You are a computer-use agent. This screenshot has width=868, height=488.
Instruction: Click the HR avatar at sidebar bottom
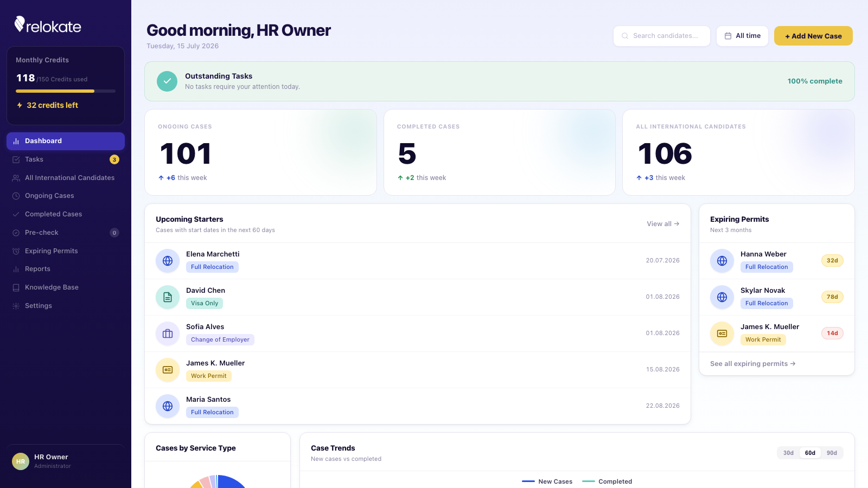(21, 461)
